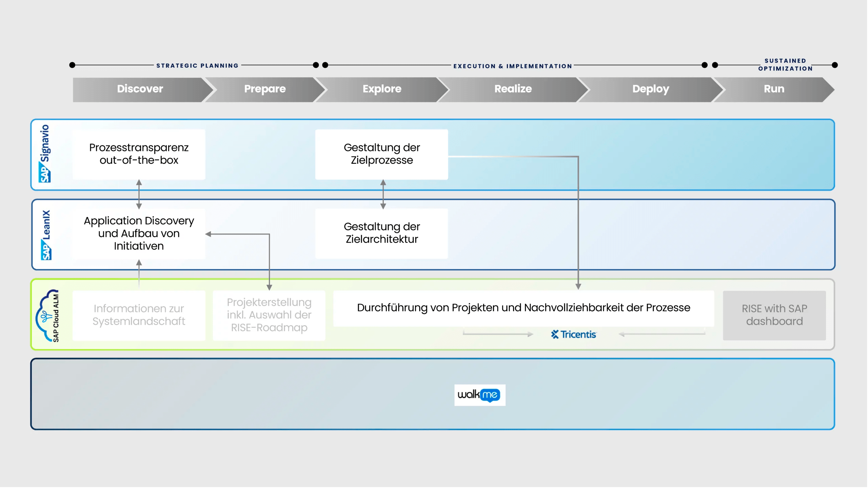Click the double arrow below Prozesstransparenz box

139,194
